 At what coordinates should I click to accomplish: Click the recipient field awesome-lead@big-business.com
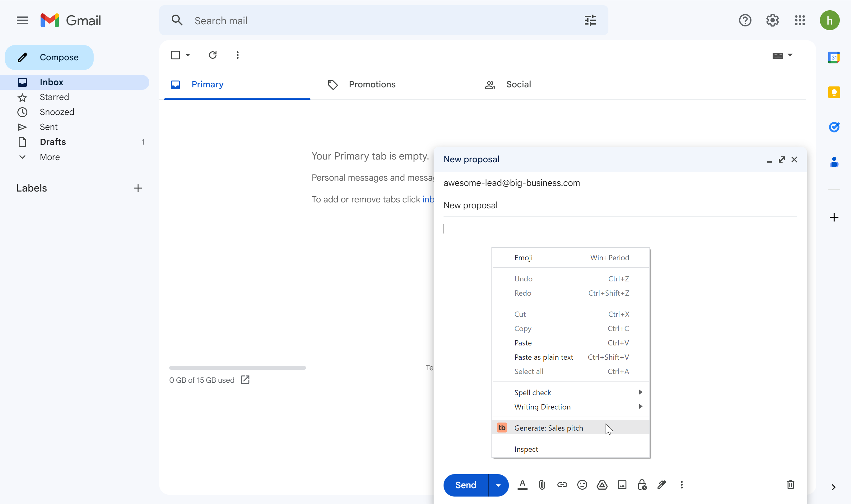[x=620, y=183]
